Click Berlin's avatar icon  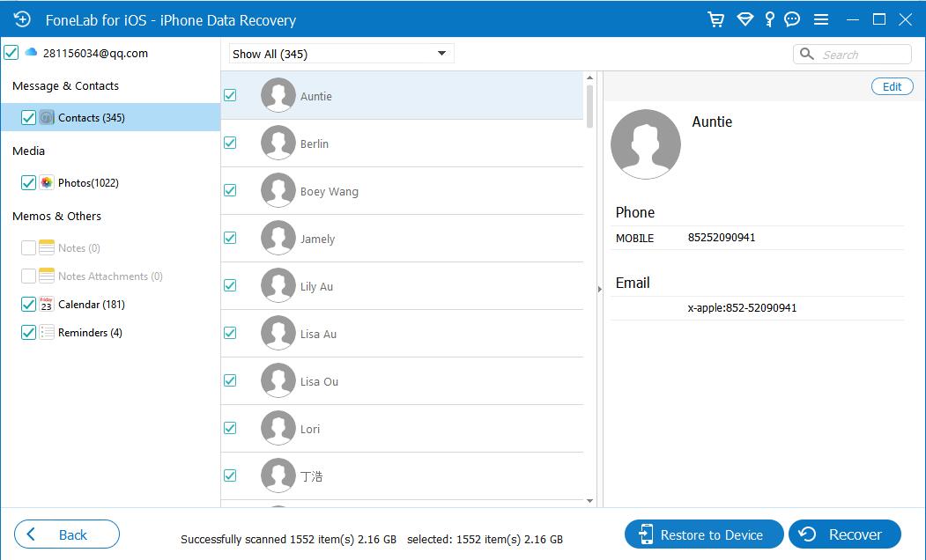coord(278,143)
